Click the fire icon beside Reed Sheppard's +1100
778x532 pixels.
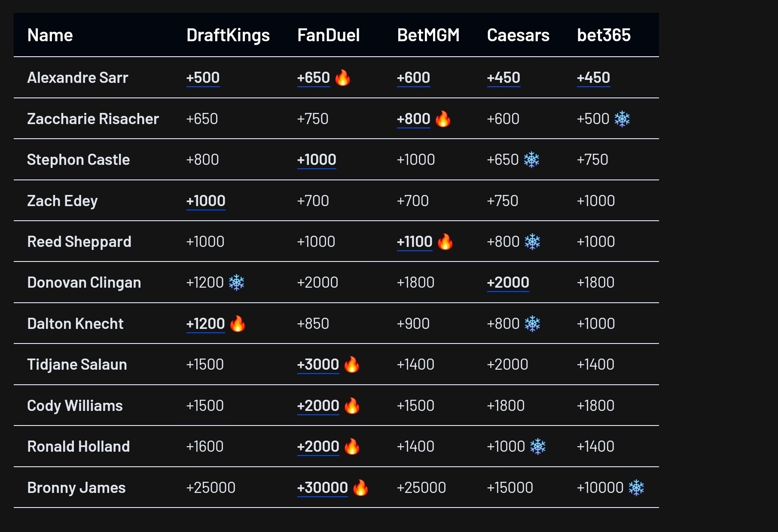click(445, 242)
